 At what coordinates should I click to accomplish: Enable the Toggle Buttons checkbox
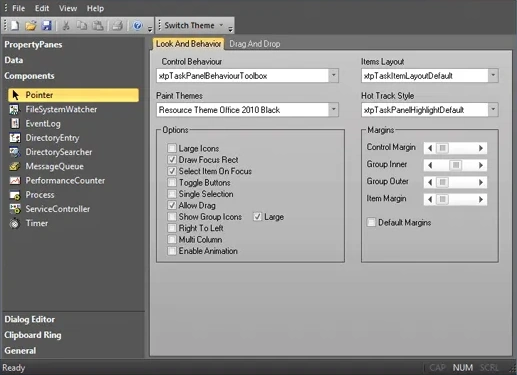tap(172, 182)
